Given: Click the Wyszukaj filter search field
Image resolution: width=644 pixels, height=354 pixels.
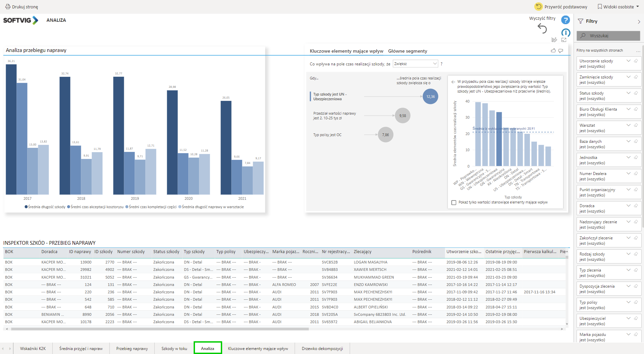Looking at the screenshot, I should (608, 36).
